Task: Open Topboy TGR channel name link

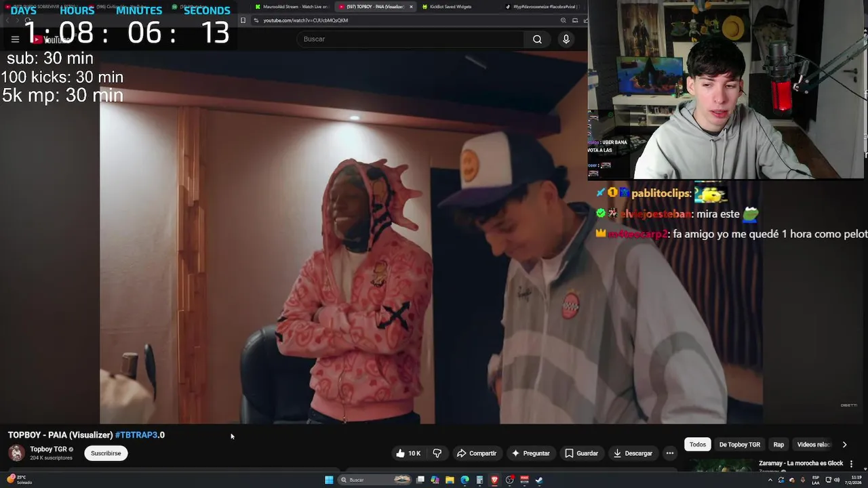Action: click(48, 449)
